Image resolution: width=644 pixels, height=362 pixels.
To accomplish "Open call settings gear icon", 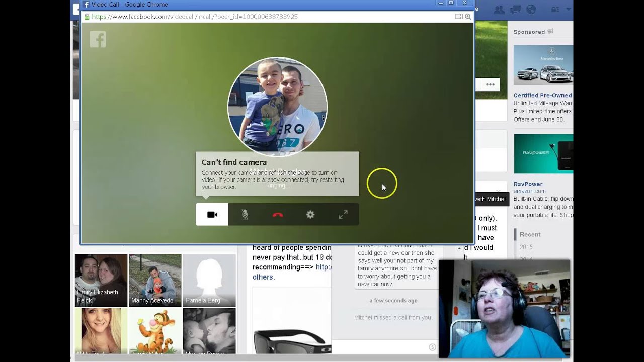I will [x=310, y=215].
